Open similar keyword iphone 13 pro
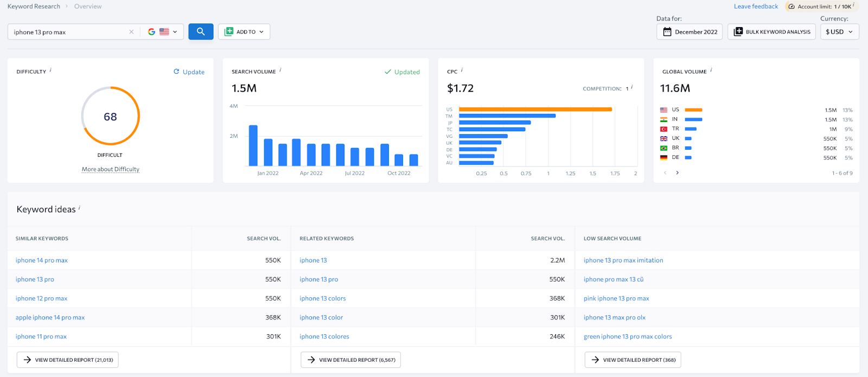This screenshot has height=377, width=868. 35,279
